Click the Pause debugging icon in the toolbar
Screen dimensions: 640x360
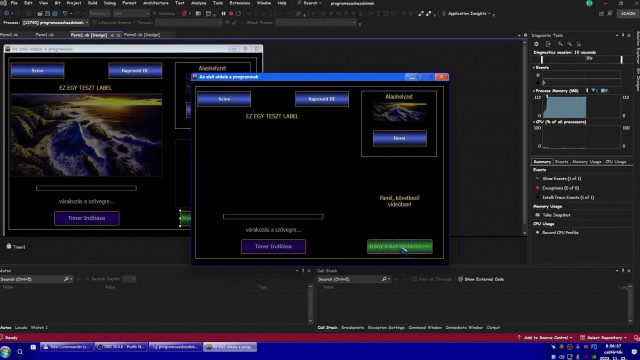coord(223,13)
